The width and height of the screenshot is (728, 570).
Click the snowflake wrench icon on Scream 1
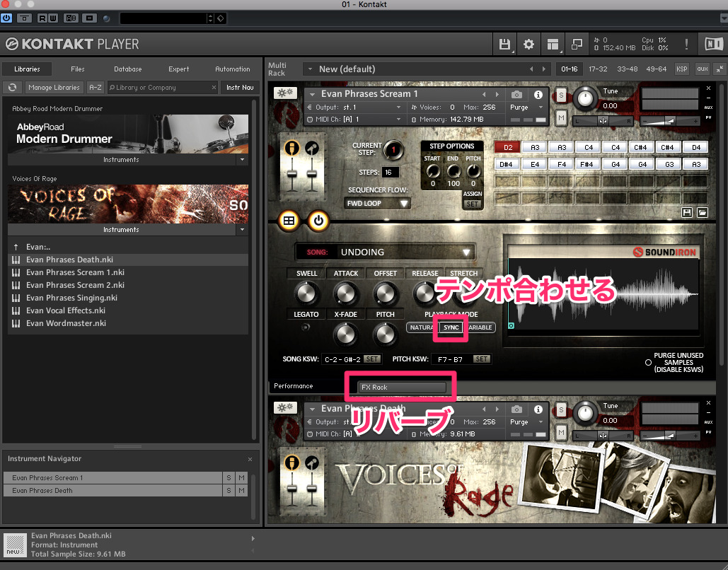pos(285,94)
